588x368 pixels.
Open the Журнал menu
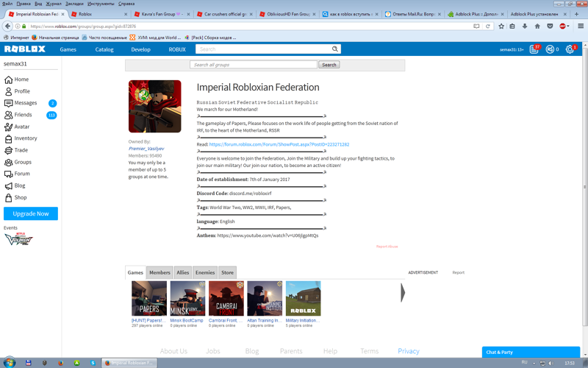tap(54, 4)
